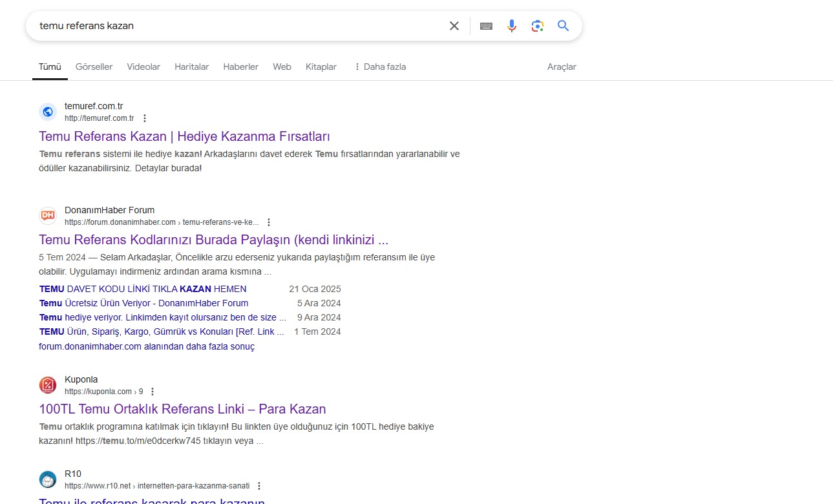Click the R10 site favicon

point(48,479)
